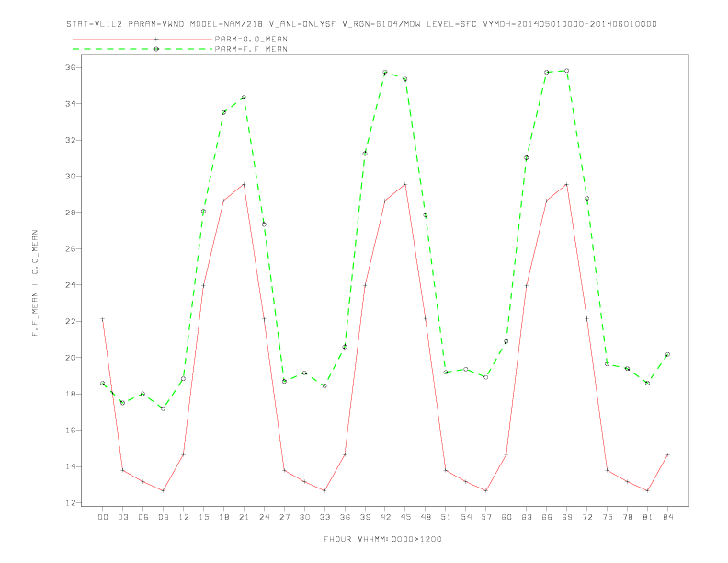This screenshot has height=563, width=728.
Task: Click the red O.O_MEAN data point at hour 45
Action: click(x=405, y=184)
